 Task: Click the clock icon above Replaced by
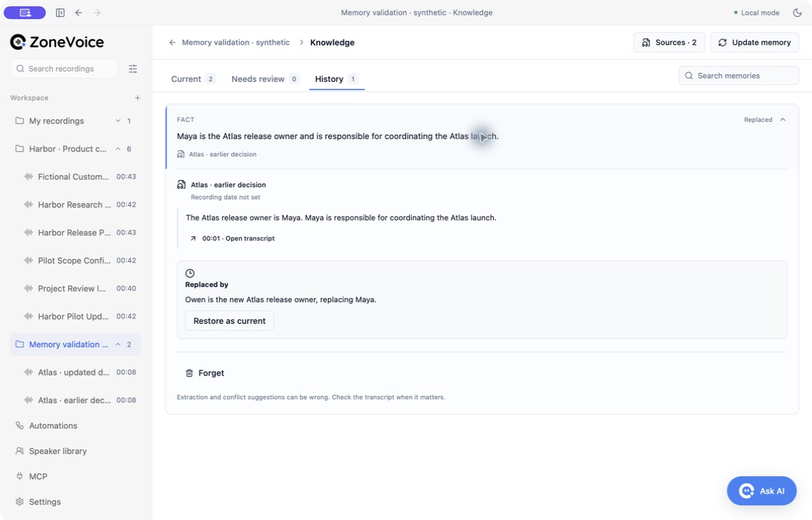(190, 274)
